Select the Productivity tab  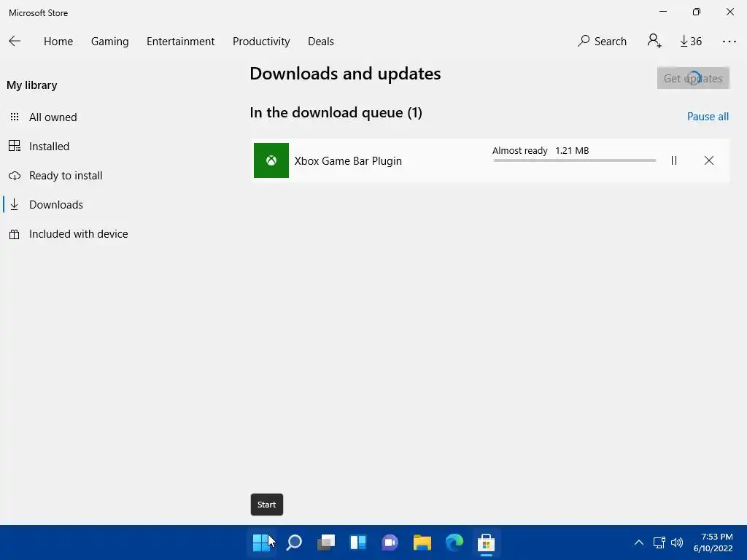click(261, 42)
